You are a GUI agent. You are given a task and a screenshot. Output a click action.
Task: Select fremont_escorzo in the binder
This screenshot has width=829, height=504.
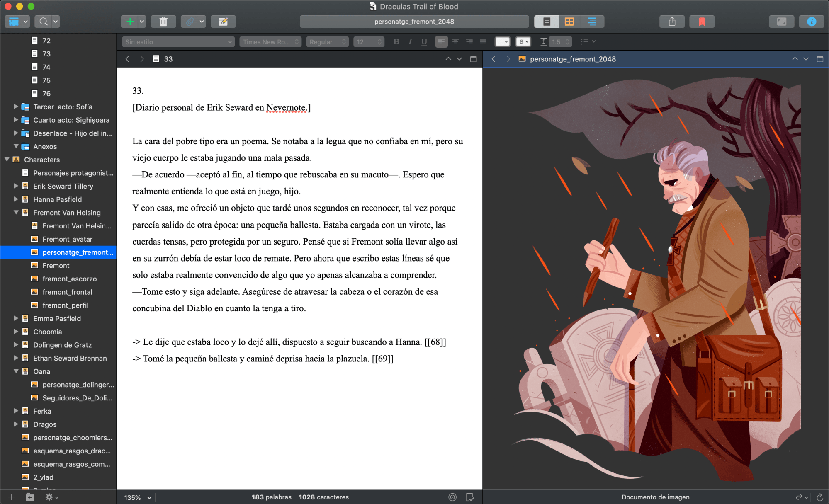click(x=69, y=279)
